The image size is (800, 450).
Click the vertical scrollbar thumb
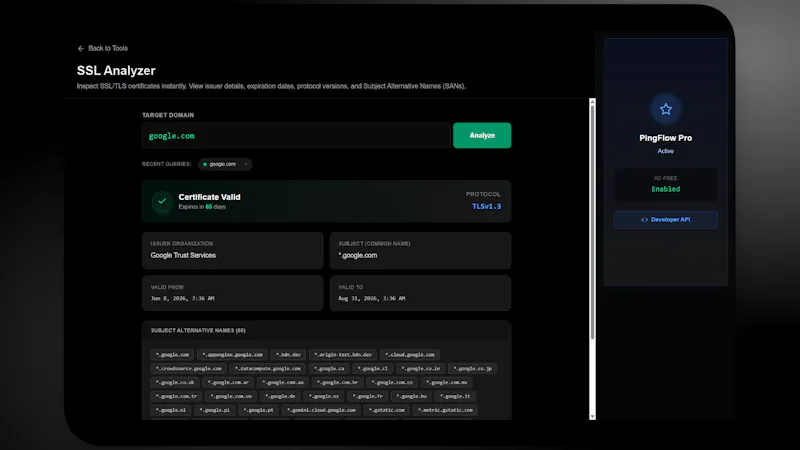[592, 222]
